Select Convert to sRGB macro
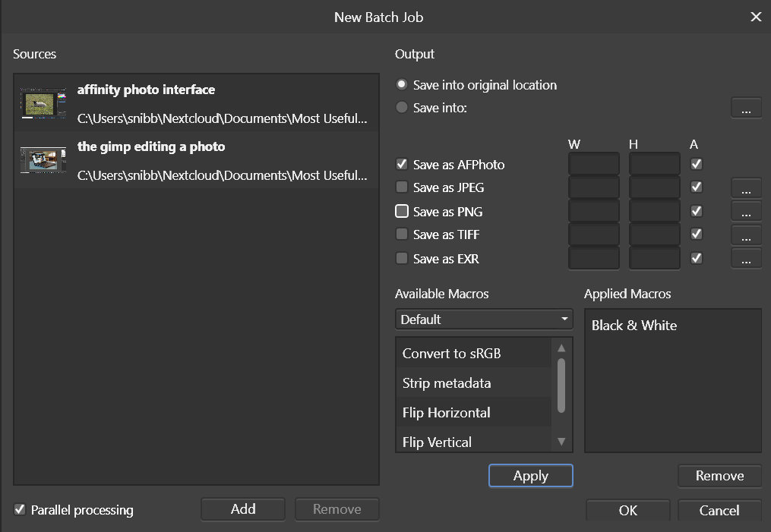Screen dimensions: 771x532 click(x=473, y=353)
